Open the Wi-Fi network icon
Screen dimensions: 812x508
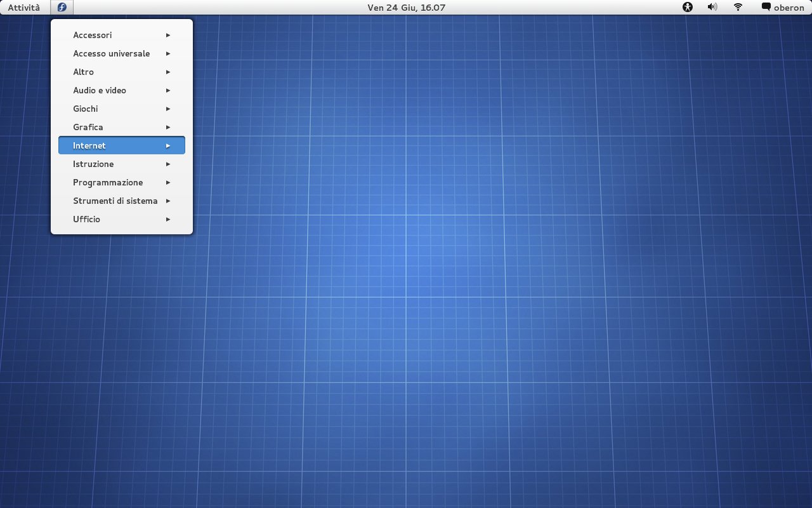pyautogui.click(x=738, y=8)
